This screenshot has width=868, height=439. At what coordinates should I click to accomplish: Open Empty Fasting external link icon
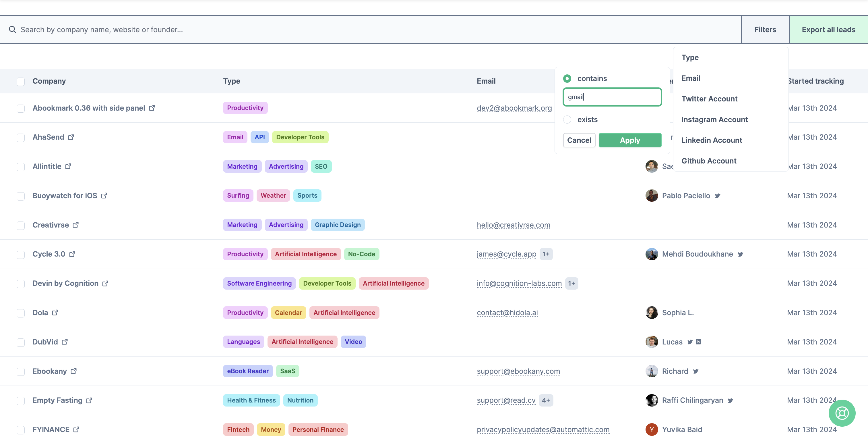pos(89,400)
